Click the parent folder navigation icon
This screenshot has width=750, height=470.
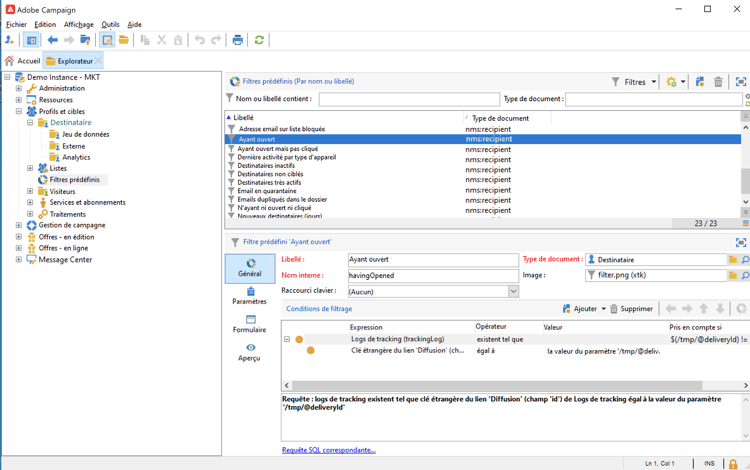[x=85, y=40]
